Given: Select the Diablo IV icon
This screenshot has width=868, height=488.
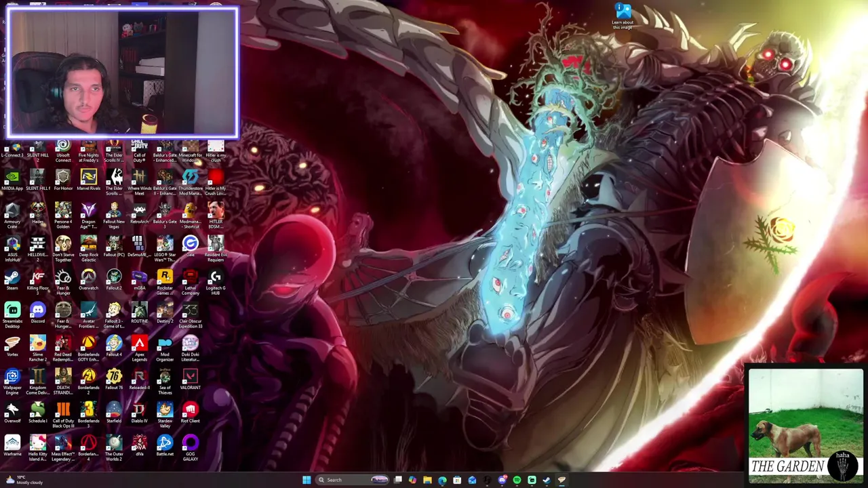Looking at the screenshot, I should point(139,413).
